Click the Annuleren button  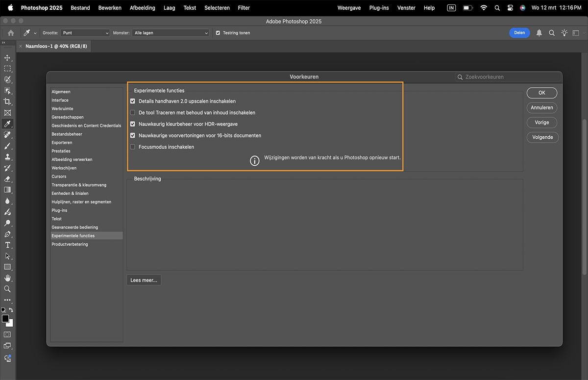tap(542, 107)
